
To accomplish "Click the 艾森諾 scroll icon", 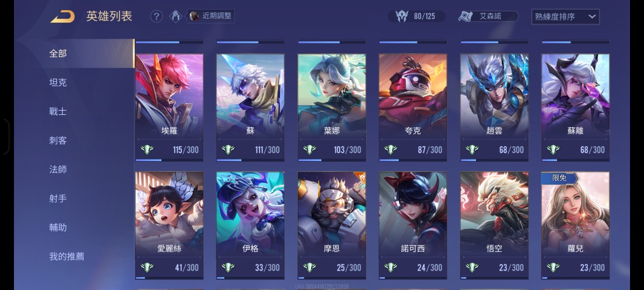I will pos(465,16).
